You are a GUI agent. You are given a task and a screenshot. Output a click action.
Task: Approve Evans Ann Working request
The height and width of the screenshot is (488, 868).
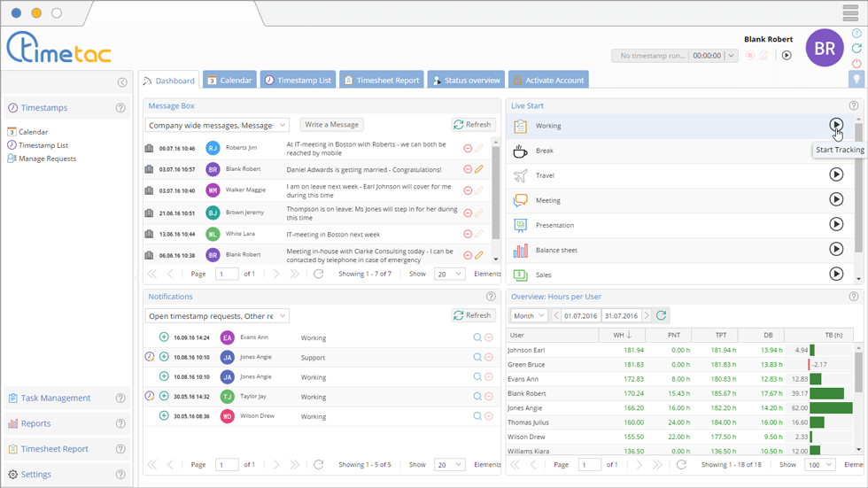pos(164,337)
